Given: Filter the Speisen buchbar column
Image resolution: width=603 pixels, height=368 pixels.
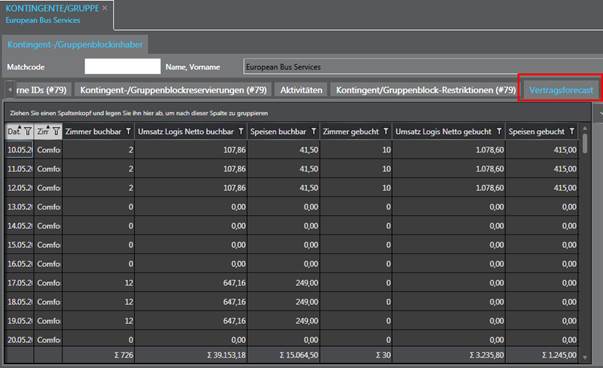Looking at the screenshot, I should (x=313, y=132).
